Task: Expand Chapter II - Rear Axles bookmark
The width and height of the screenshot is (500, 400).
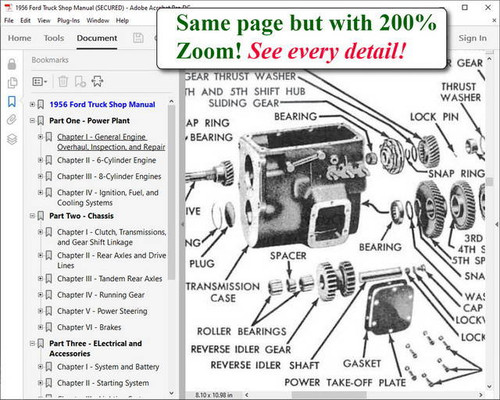Action: 40,255
